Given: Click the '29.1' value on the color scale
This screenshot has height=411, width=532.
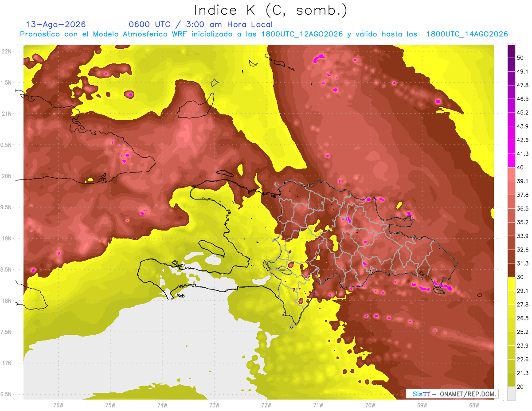Looking at the screenshot, I should (x=523, y=291).
